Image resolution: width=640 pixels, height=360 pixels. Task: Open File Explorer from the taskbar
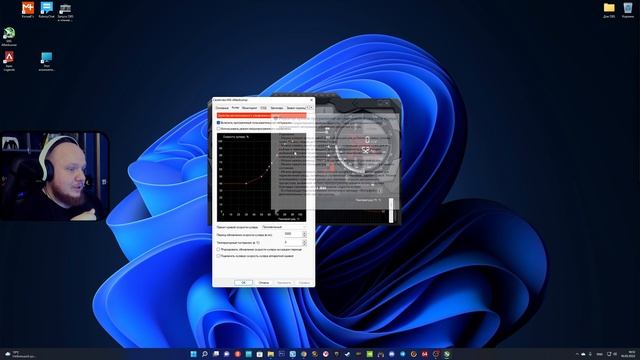pyautogui.click(x=270, y=354)
